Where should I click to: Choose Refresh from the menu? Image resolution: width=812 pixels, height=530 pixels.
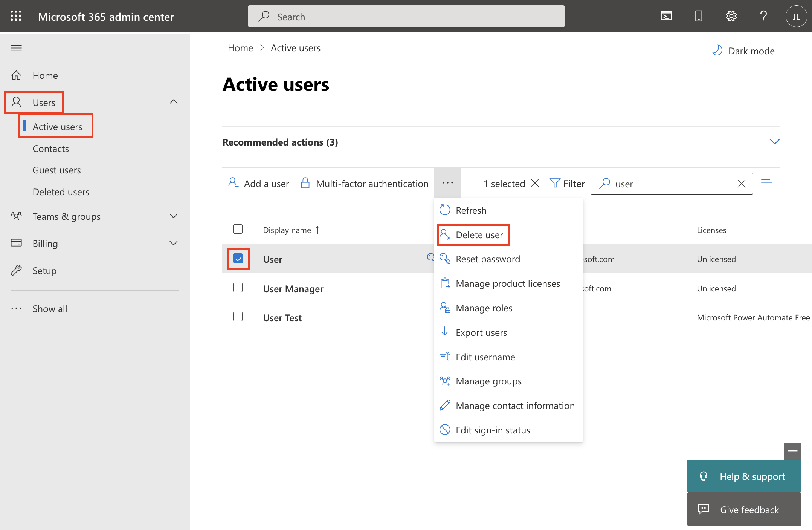[x=508, y=210]
